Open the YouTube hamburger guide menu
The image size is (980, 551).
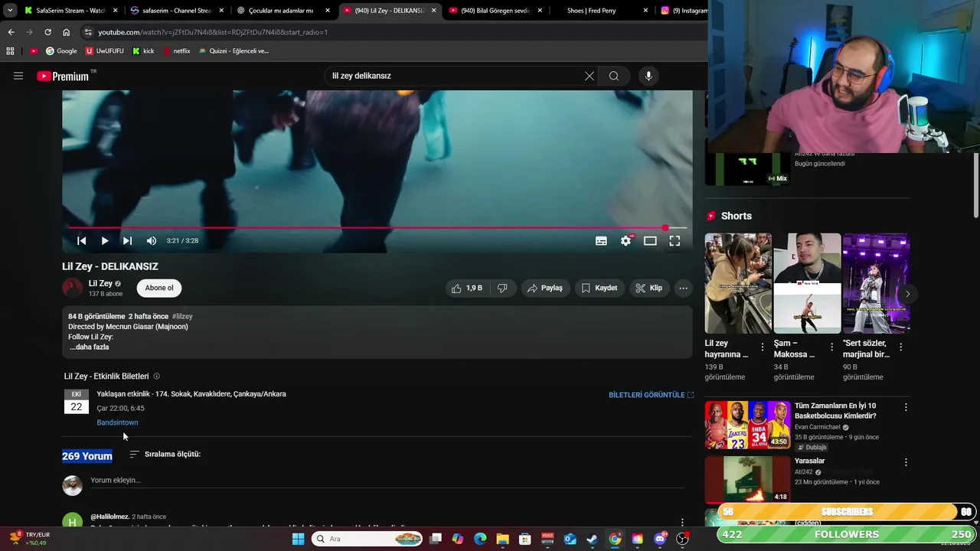pyautogui.click(x=18, y=76)
